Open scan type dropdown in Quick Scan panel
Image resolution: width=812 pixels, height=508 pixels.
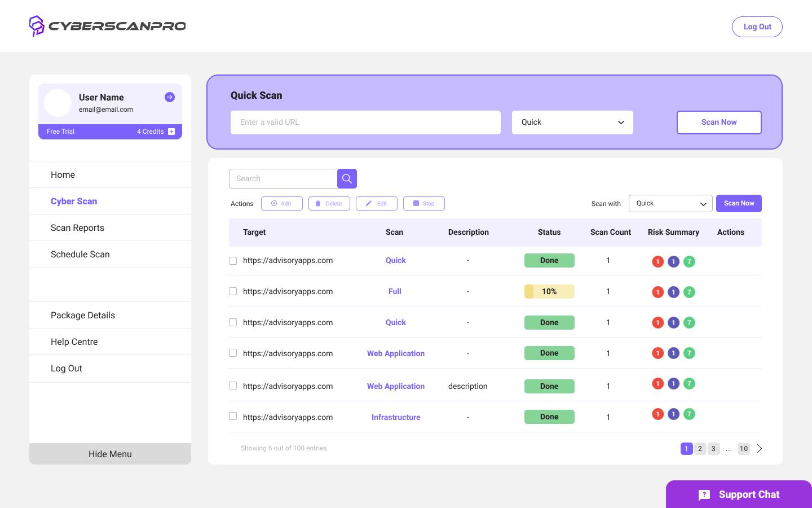(572, 122)
